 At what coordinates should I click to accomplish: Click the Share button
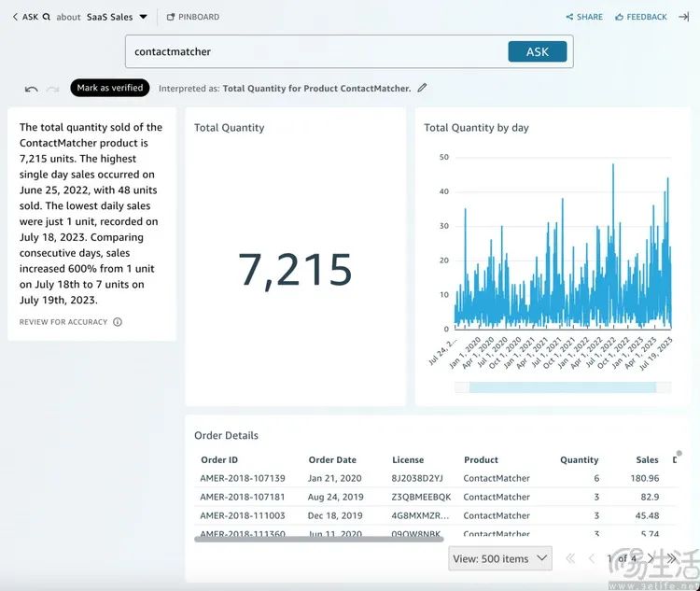(584, 17)
